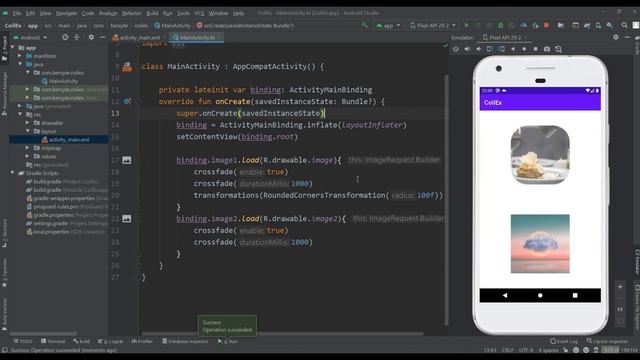Screen dimensions: 640x360
Task: Rotate emulator left icon
Action: [490, 49]
